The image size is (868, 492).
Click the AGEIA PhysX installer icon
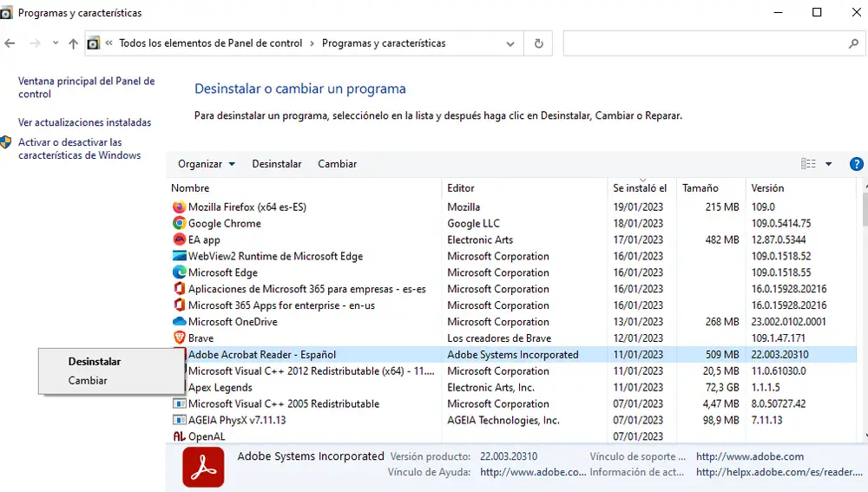[179, 420]
